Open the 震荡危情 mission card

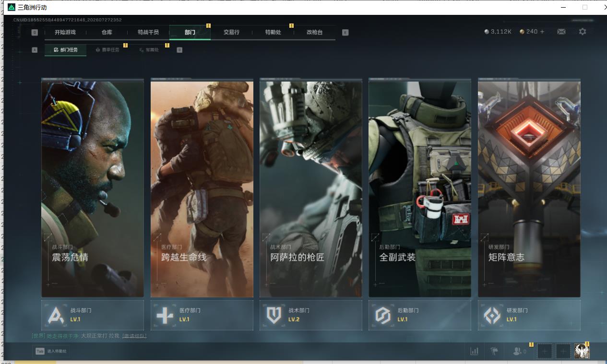(x=93, y=188)
